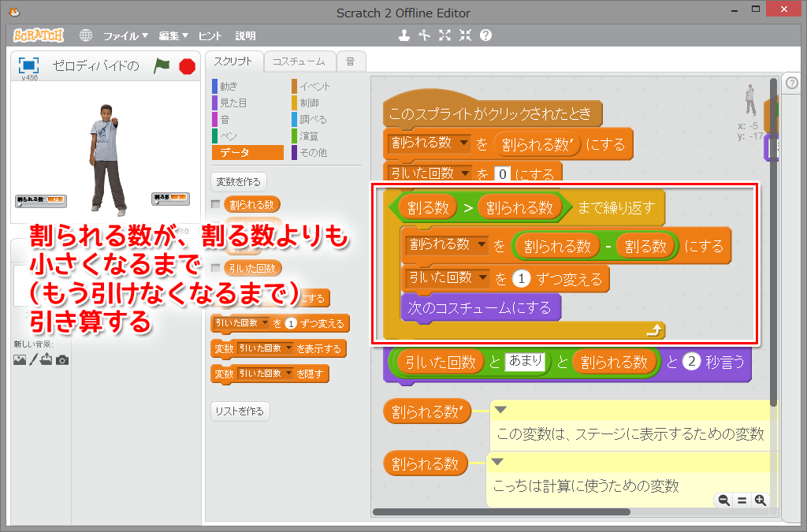This screenshot has height=532, width=807.
Task: Paint a new backdrop
Action: [33, 359]
